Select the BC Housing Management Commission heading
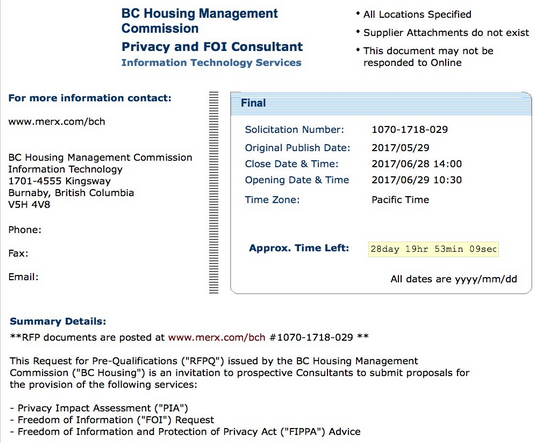 (199, 21)
